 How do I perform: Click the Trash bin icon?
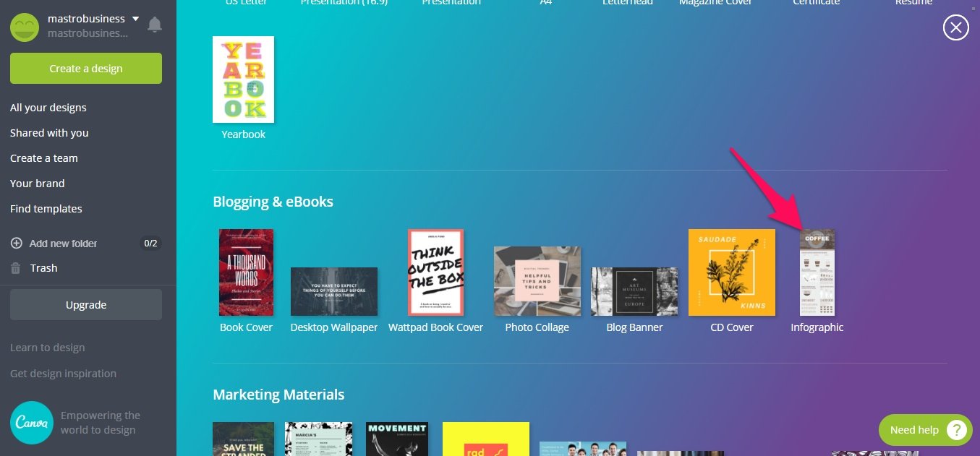point(16,268)
